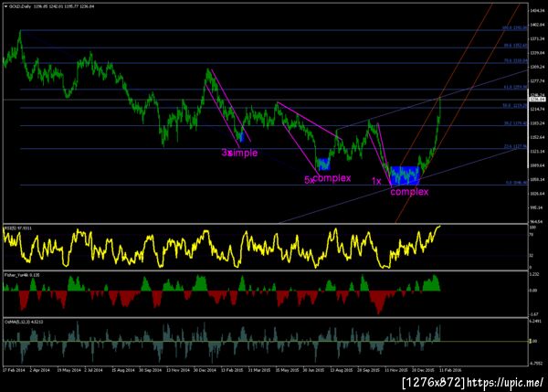Click the '13 Aug 2015' date label
This screenshot has width=548, height=392.
[342, 370]
